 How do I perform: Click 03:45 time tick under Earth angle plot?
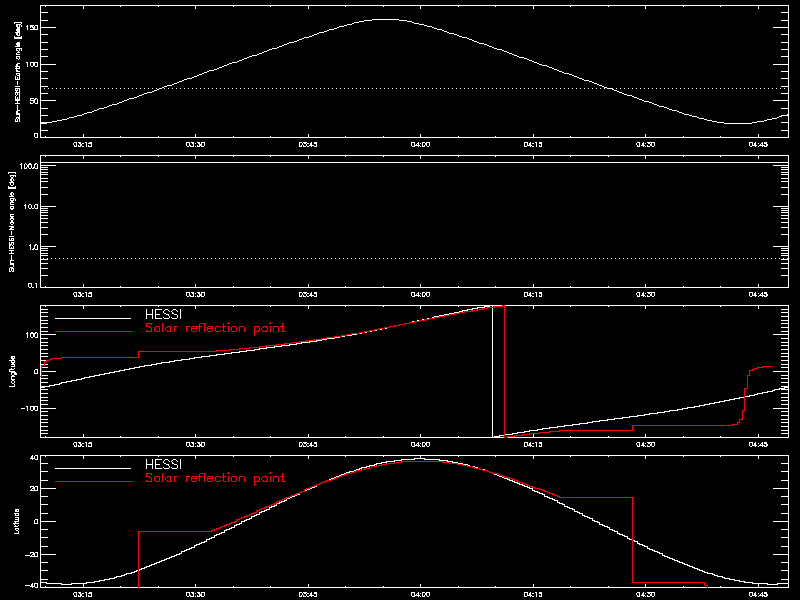tap(308, 144)
